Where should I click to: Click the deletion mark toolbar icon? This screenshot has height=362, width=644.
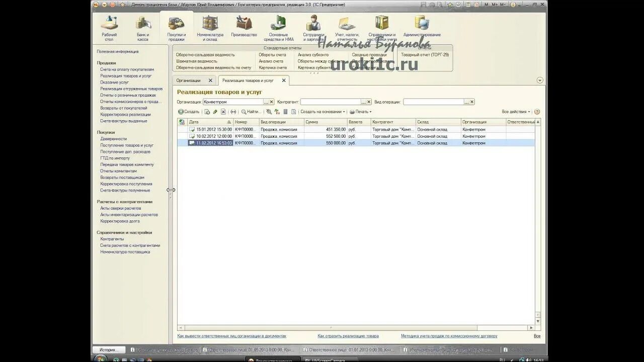tap(223, 112)
